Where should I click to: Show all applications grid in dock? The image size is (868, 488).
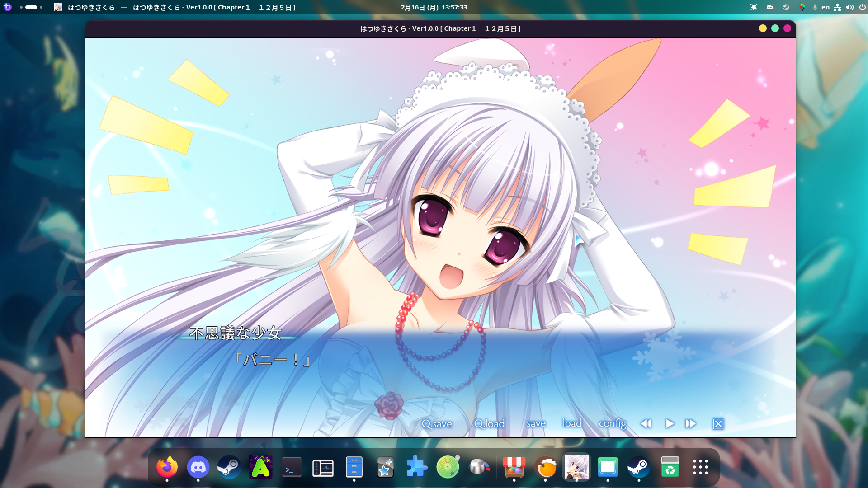tap(700, 467)
